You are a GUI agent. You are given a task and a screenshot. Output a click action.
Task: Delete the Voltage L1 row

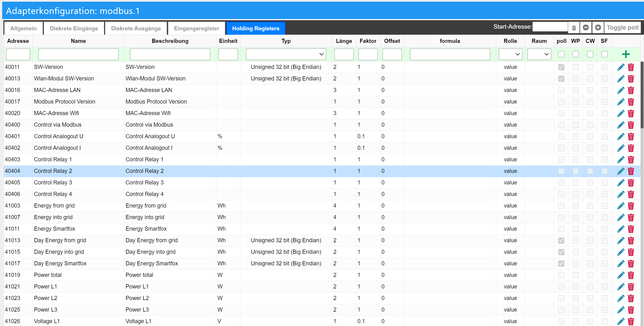click(631, 321)
